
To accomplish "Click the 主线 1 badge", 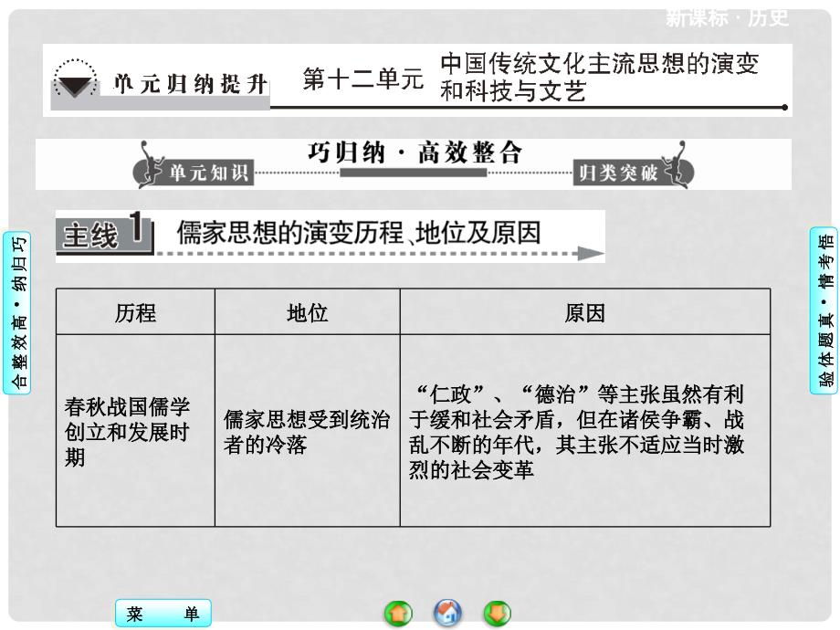I will 102,234.
